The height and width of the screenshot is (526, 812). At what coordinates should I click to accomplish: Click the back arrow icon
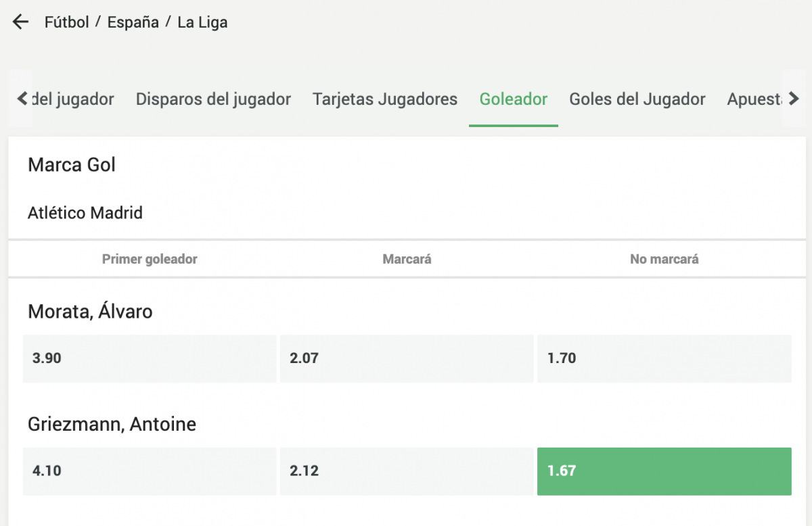(x=21, y=22)
